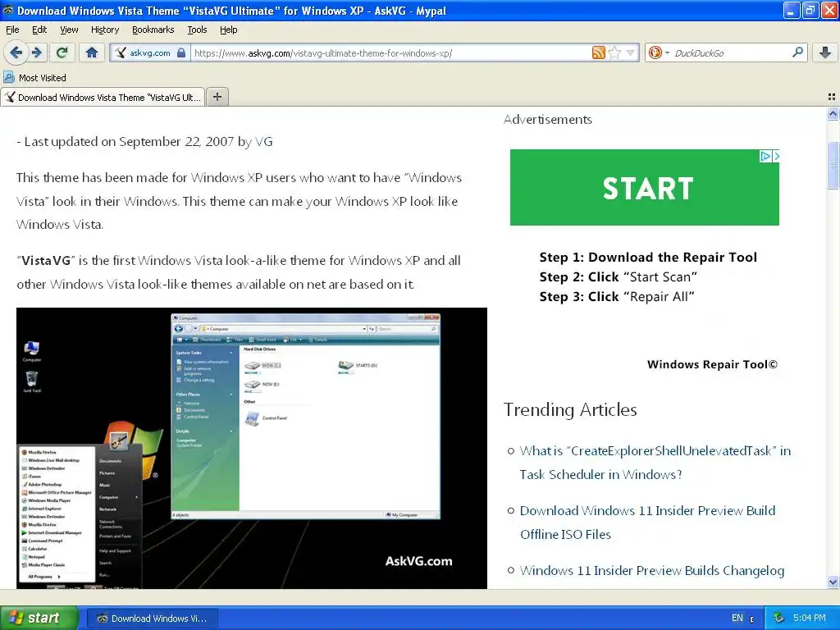
Task: Open the CreateExplorerShellUnelevatedTask article link
Action: pos(655,463)
